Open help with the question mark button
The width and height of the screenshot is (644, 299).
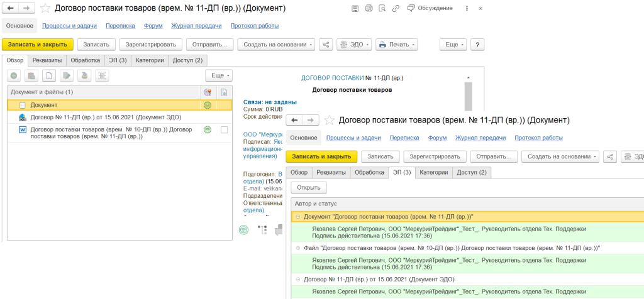coord(477,45)
